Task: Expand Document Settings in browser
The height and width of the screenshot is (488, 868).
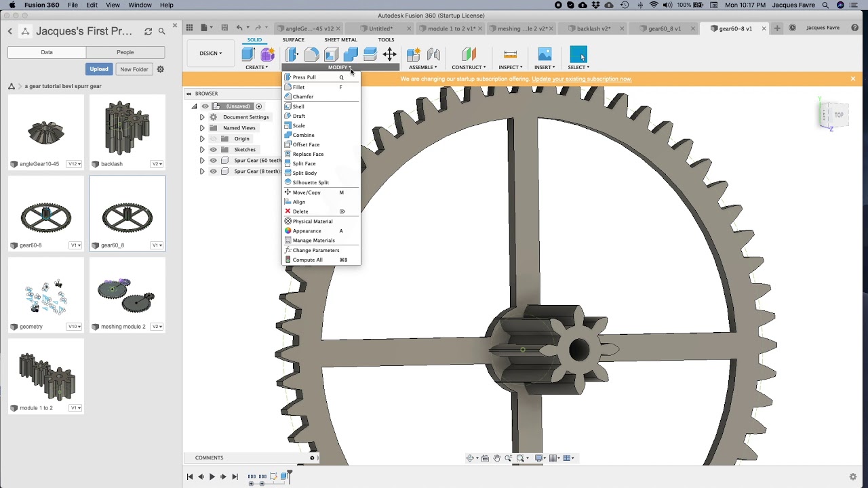Action: coord(201,117)
